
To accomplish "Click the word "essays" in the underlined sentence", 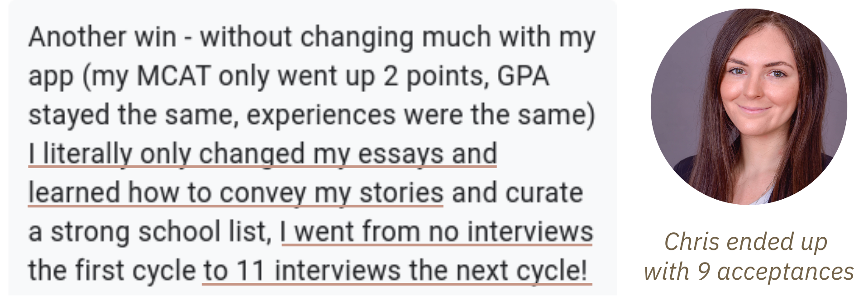I will click(x=401, y=155).
